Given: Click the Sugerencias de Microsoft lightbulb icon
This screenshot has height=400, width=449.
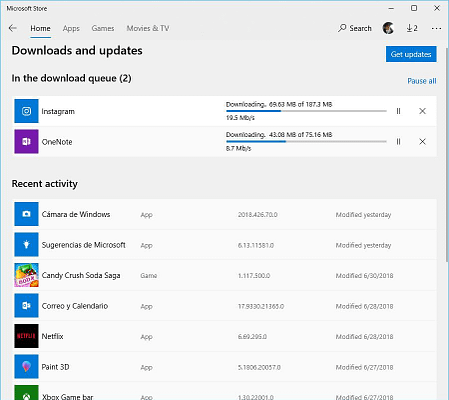Looking at the screenshot, I should tap(26, 245).
